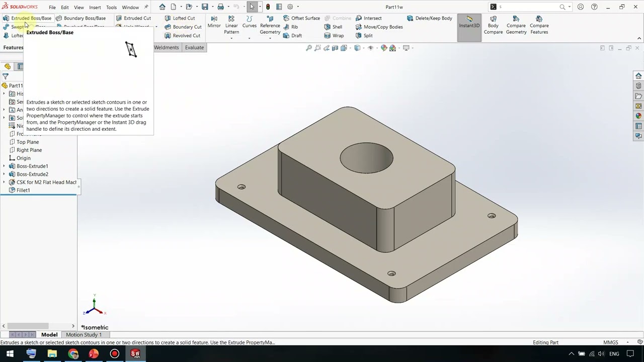The width and height of the screenshot is (644, 362).
Task: Click the Shell tool
Action: click(333, 27)
